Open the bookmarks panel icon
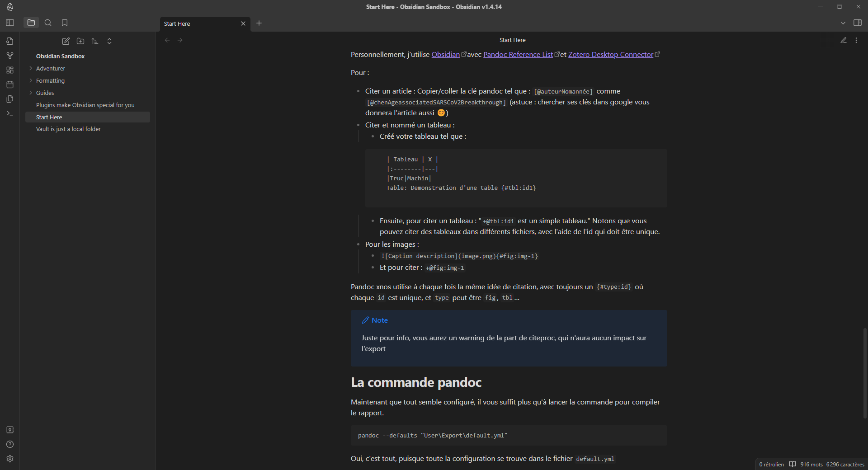868x470 pixels. tap(64, 23)
